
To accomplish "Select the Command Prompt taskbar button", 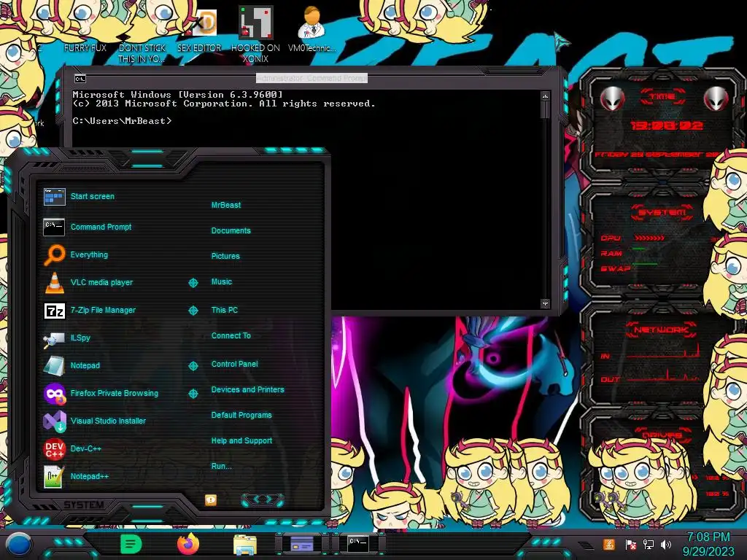I will coord(358,544).
